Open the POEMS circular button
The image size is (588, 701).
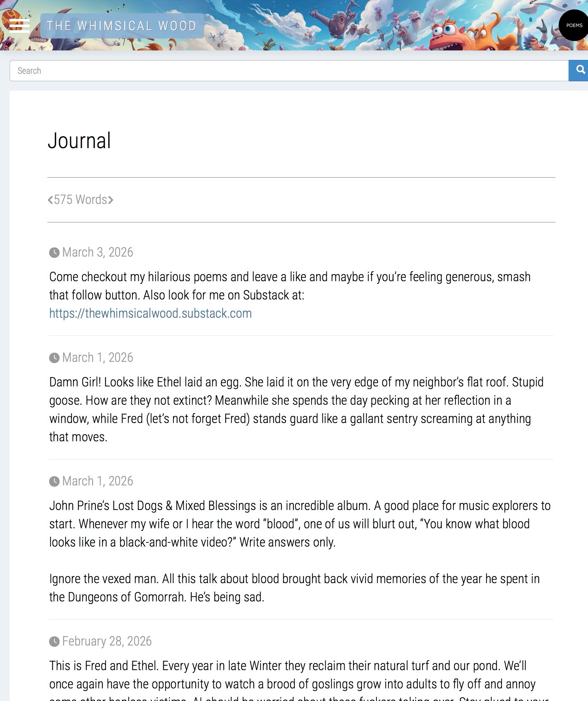[574, 25]
